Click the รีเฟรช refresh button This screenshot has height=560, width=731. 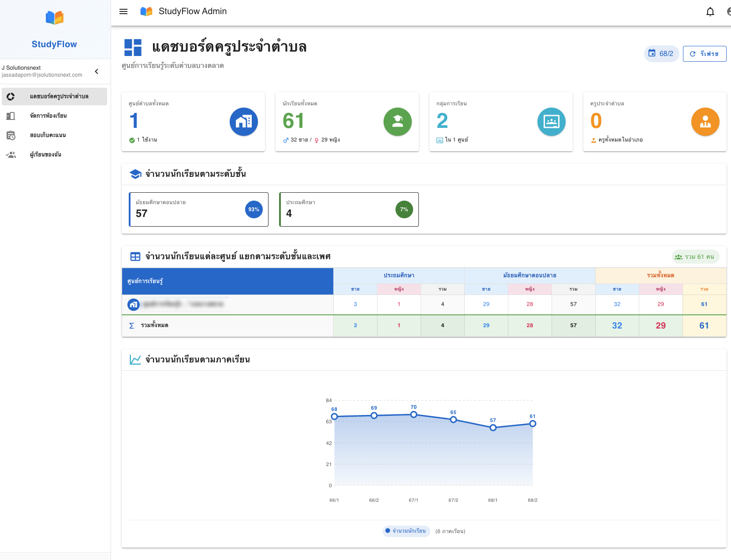(704, 54)
